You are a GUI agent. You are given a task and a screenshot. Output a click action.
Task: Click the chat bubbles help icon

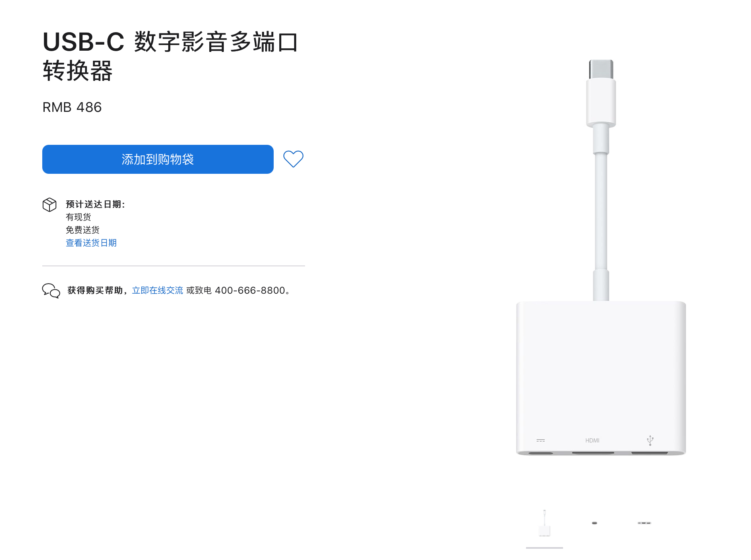(x=51, y=290)
